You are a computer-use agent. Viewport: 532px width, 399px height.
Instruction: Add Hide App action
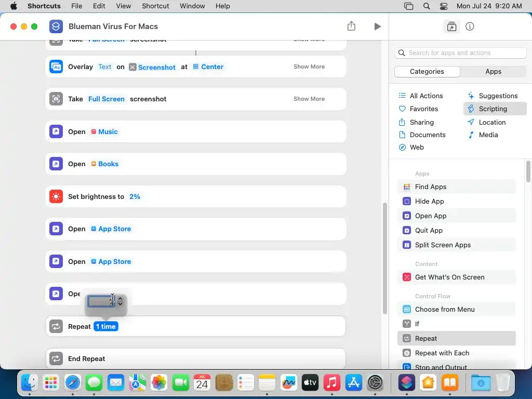point(456,201)
